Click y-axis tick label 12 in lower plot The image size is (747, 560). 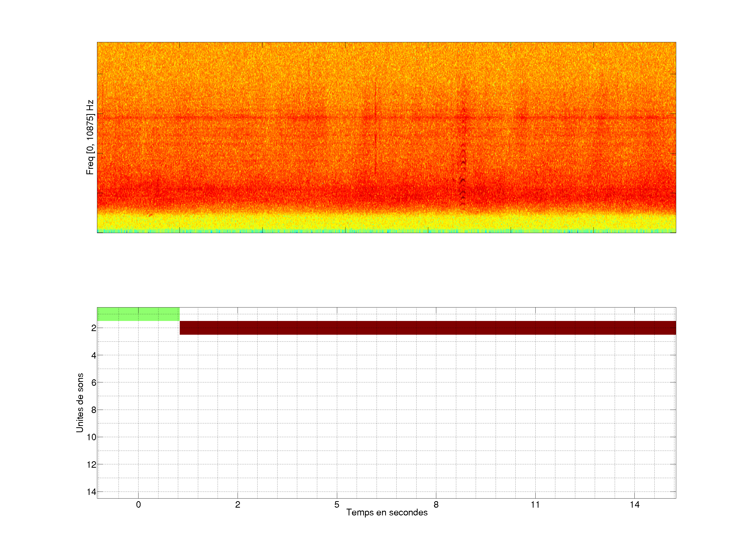(92, 465)
